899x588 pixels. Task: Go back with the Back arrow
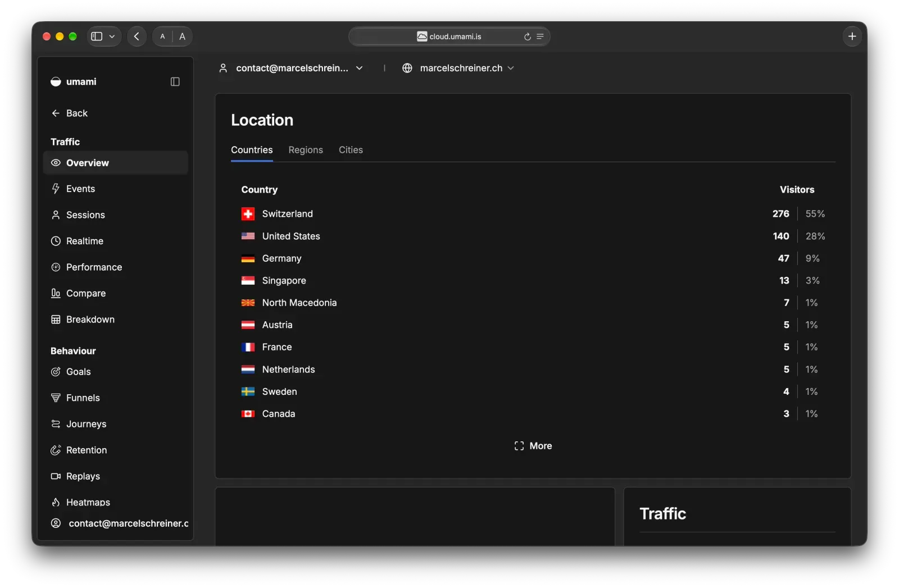(56, 113)
